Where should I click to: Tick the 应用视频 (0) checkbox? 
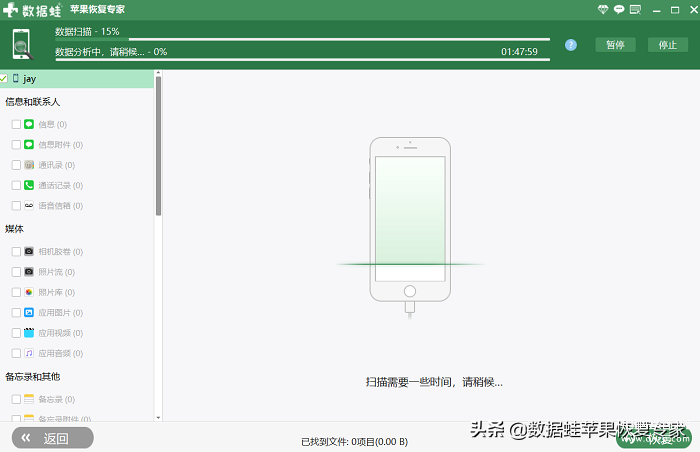[x=16, y=333]
